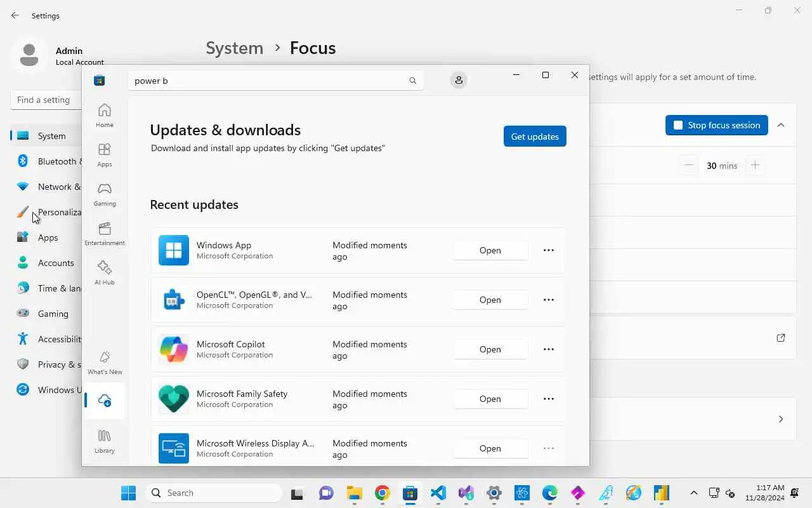Open Library in Store sidebar
The image size is (812, 508).
[105, 441]
